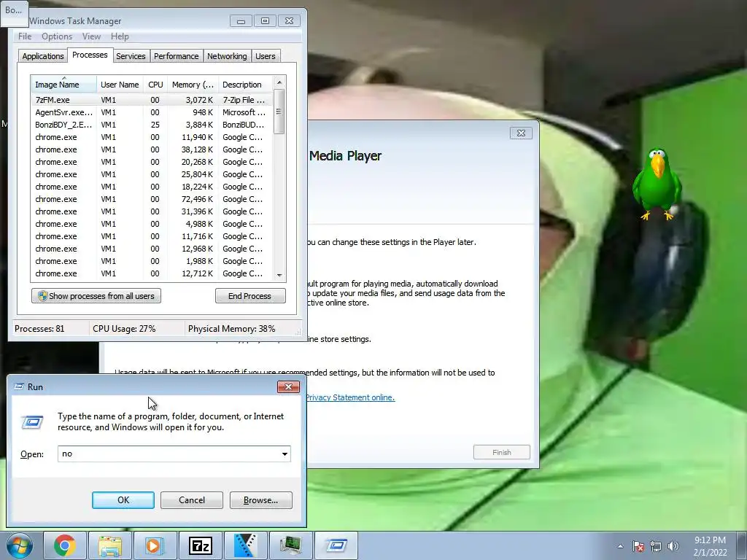Close the Media Player setup window
747x560 pixels.
[x=521, y=133]
